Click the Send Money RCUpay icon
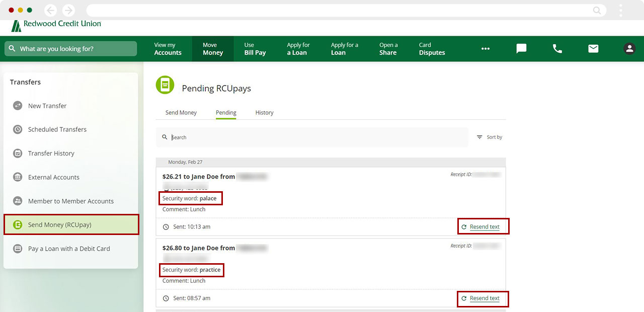Image resolution: width=644 pixels, height=312 pixels. (x=18, y=225)
